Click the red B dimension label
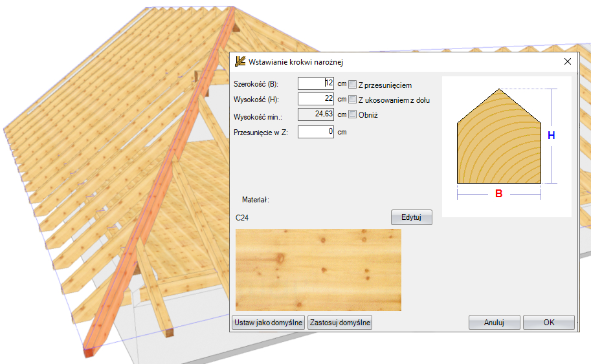591x364 pixels. (x=498, y=193)
